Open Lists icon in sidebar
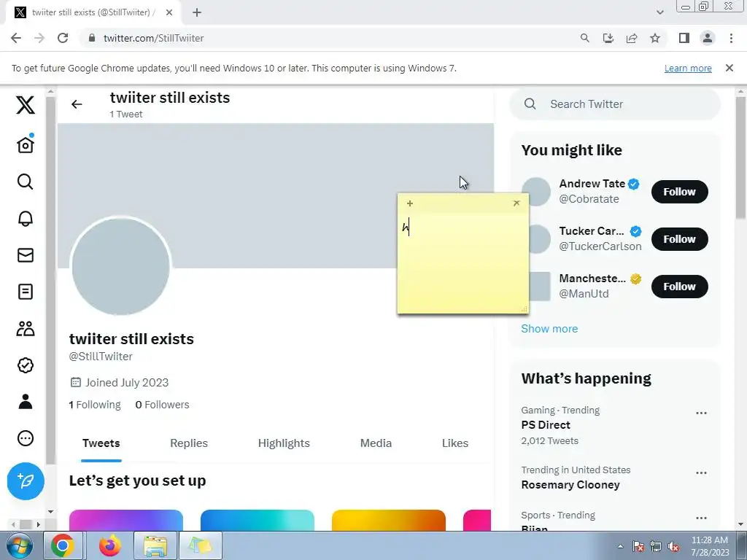This screenshot has height=560, width=747. point(26,292)
